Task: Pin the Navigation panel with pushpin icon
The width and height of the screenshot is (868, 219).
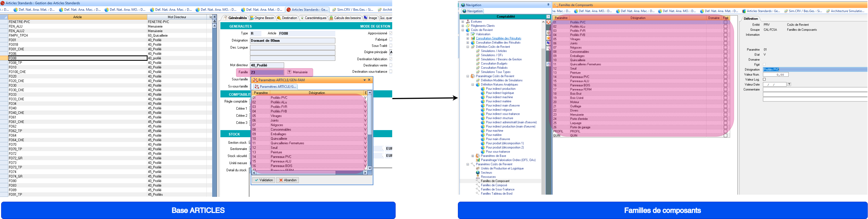Action: [548, 5]
